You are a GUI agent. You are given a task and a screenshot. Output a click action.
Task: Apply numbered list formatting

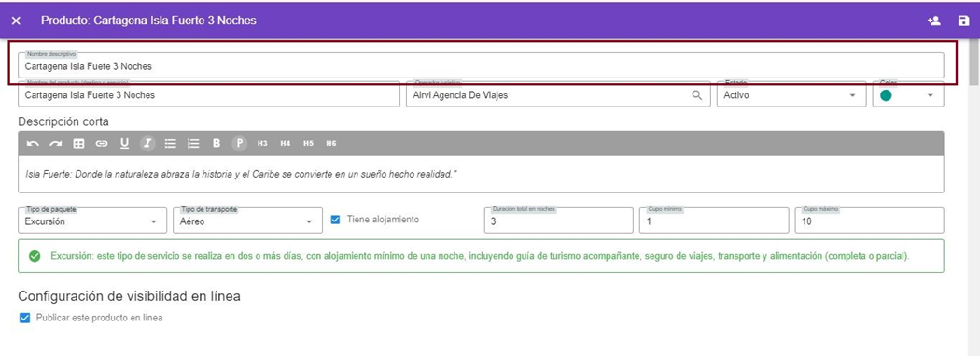pos(193,143)
